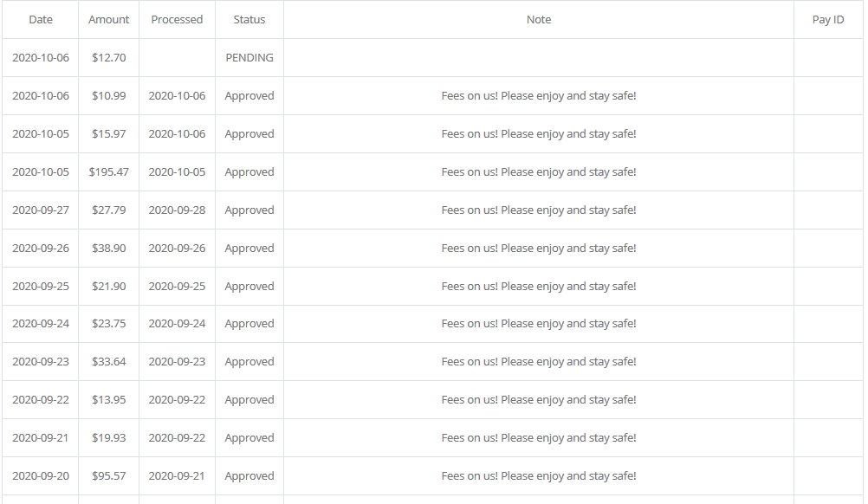The image size is (868, 504).
Task: Select the Processed column header
Action: (177, 20)
